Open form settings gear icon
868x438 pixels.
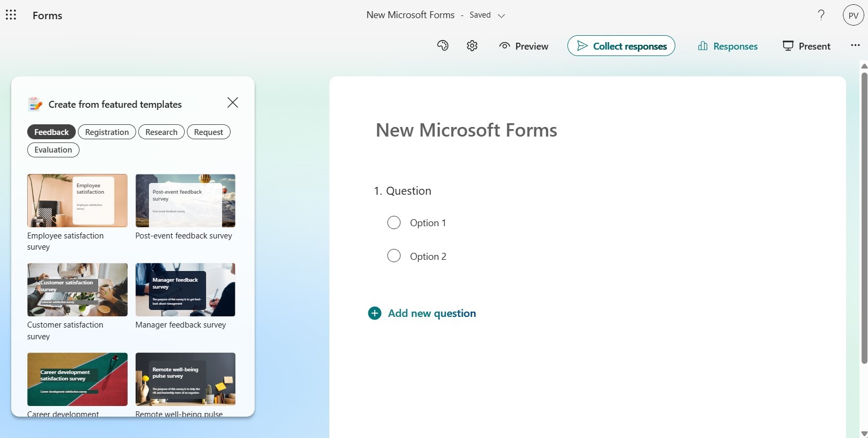472,46
